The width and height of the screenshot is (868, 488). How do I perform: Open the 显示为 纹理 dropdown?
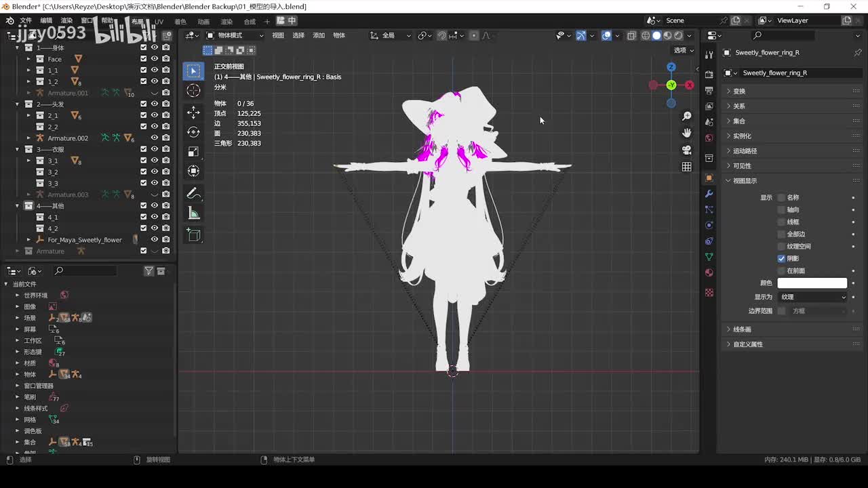pyautogui.click(x=812, y=297)
